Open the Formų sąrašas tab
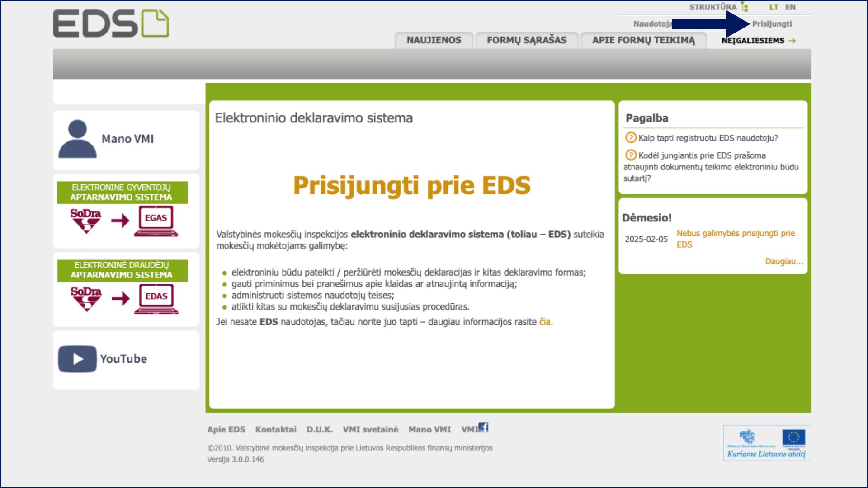868x488 pixels. [x=527, y=40]
